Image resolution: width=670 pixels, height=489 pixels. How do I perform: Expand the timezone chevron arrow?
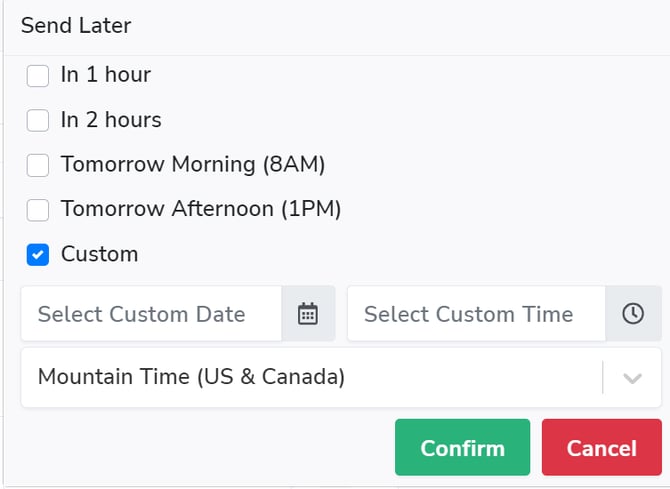coord(632,378)
